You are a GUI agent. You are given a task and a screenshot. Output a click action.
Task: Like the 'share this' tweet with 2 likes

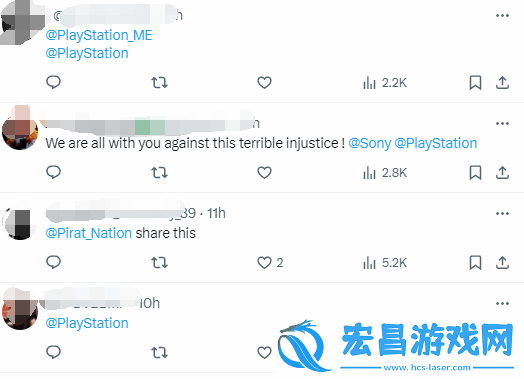pyautogui.click(x=270, y=263)
